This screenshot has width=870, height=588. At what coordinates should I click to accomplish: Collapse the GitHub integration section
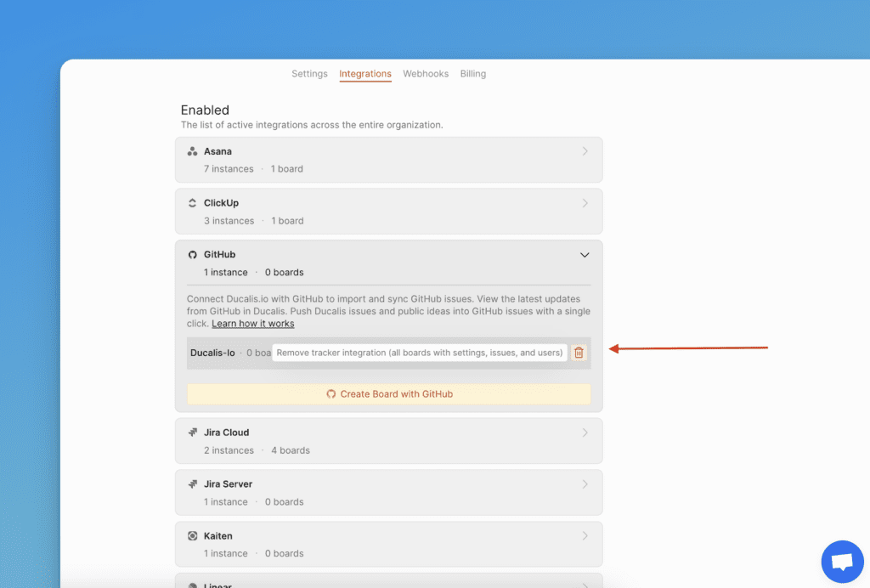pos(585,255)
